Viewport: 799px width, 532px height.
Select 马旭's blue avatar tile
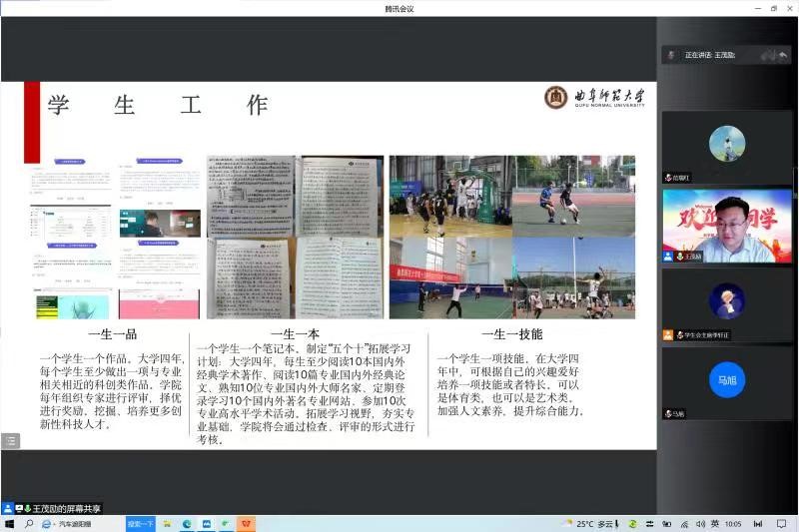(726, 381)
